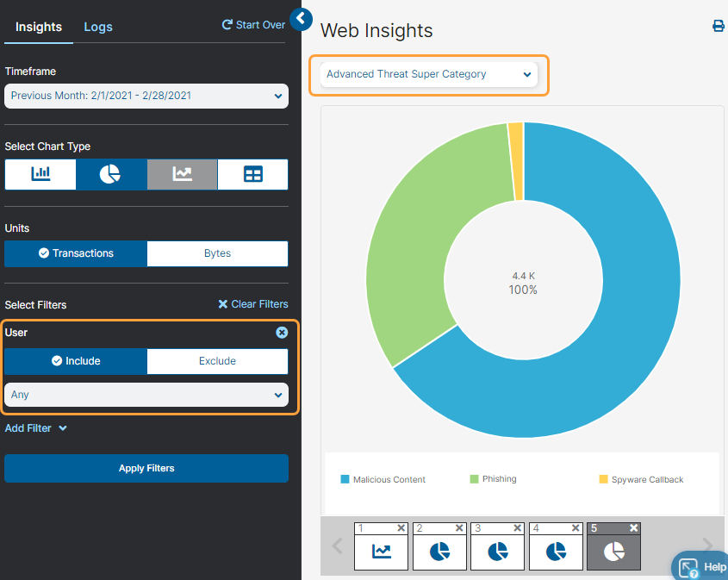Image resolution: width=728 pixels, height=580 pixels.
Task: Collapse the filters panel with the arrow icon
Action: 301,19
